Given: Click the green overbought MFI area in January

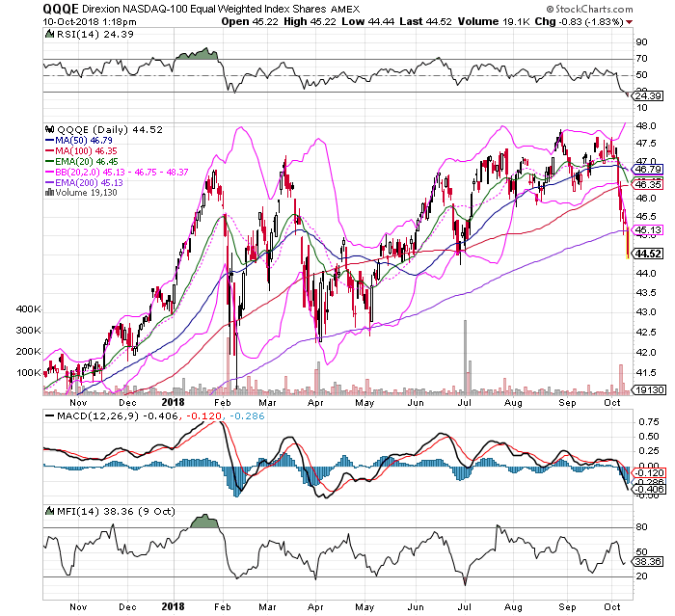Looking at the screenshot, I should click(204, 522).
